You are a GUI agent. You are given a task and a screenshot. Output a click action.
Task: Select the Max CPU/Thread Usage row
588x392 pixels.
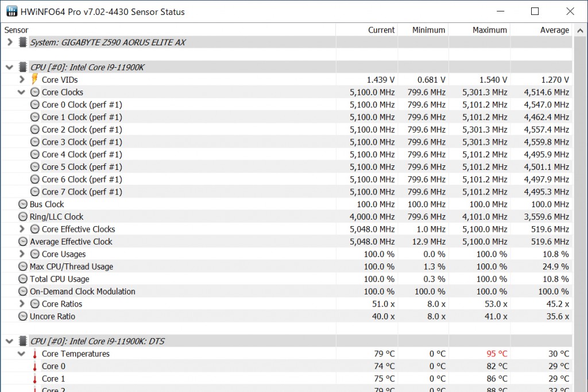[x=287, y=266]
